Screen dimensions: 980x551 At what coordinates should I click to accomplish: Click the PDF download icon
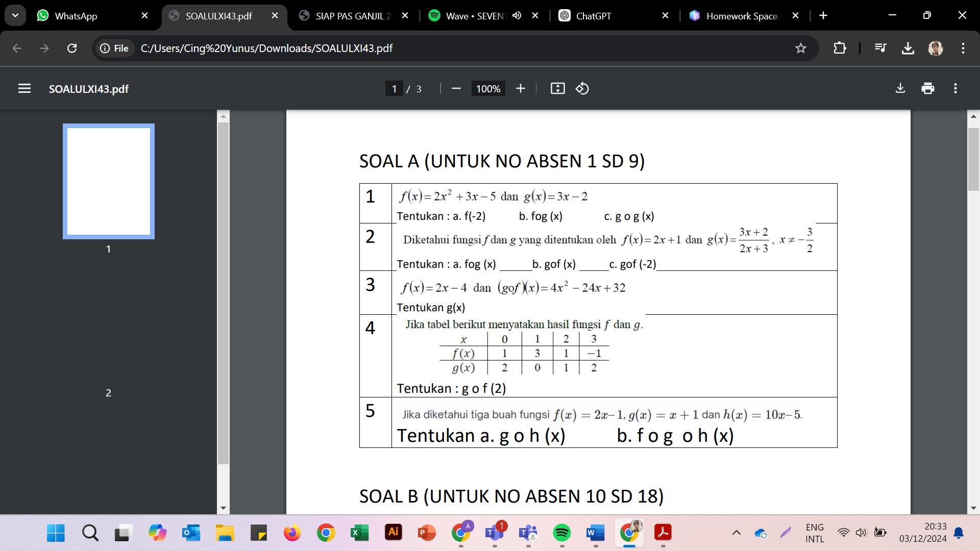900,88
